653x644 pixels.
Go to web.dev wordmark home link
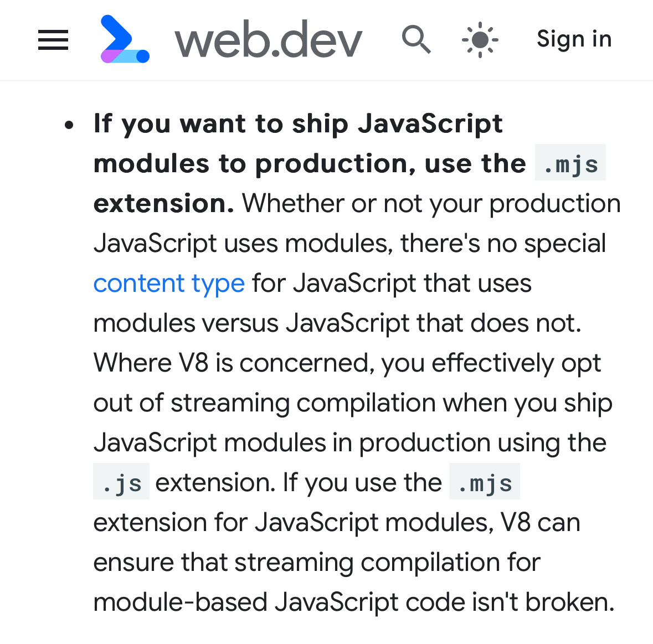pyautogui.click(x=268, y=40)
